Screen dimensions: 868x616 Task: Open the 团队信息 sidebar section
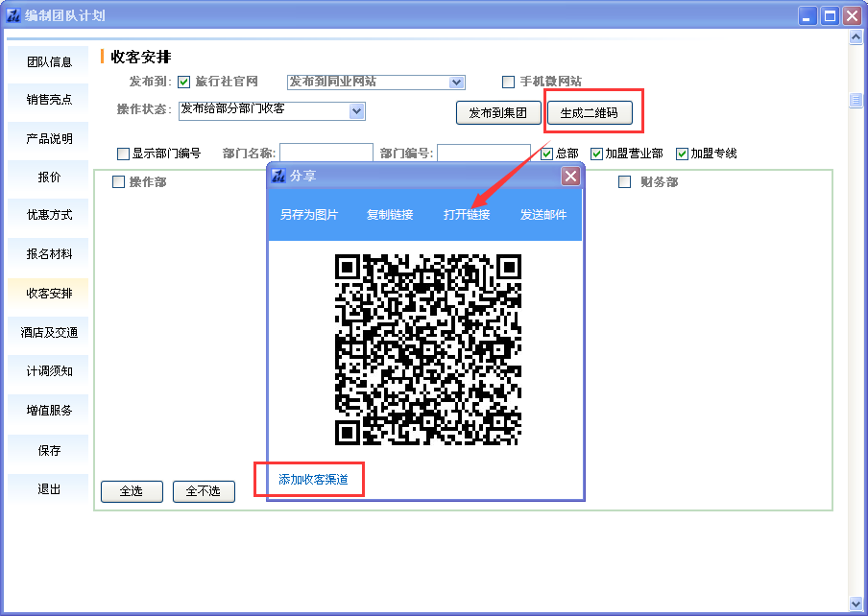point(49,62)
